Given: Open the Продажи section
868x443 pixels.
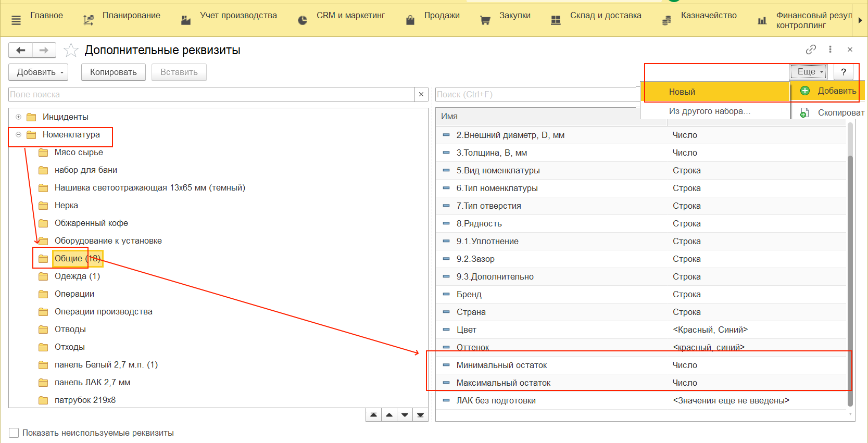Looking at the screenshot, I should point(442,16).
